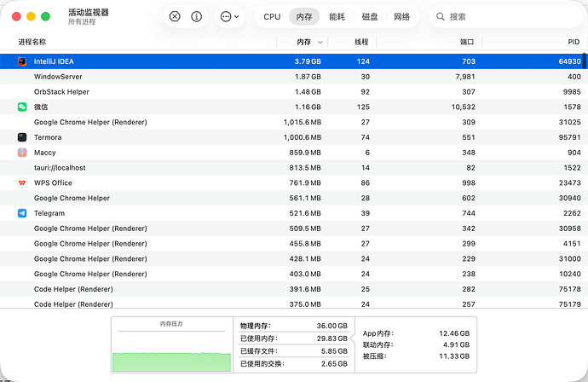Screen dimensions: 588x382
Task: Click the 已使用的交换 2.65 GB row
Action: [x=294, y=363]
